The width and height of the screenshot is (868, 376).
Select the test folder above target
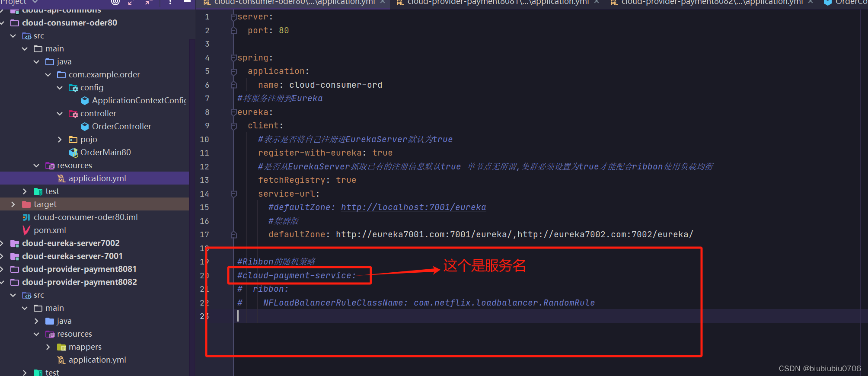52,191
